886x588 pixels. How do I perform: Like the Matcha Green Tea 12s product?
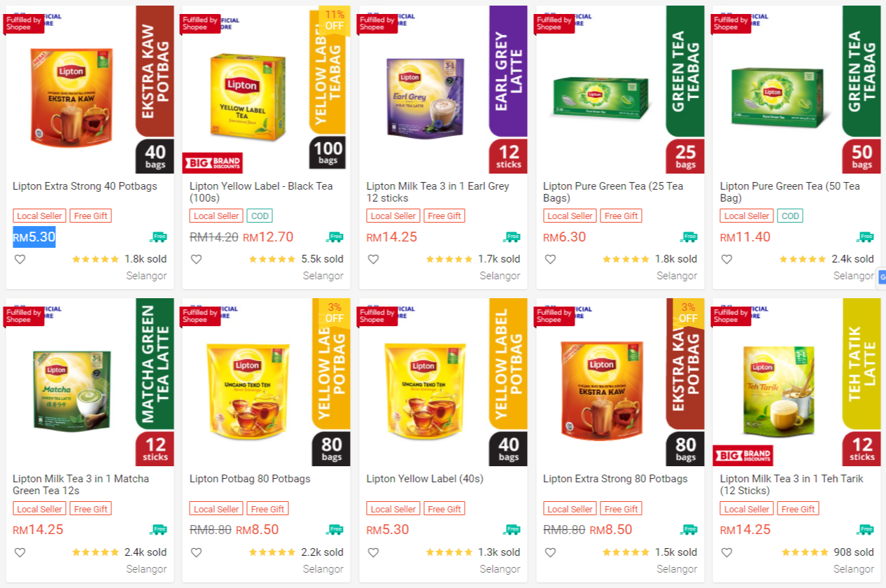coord(20,552)
